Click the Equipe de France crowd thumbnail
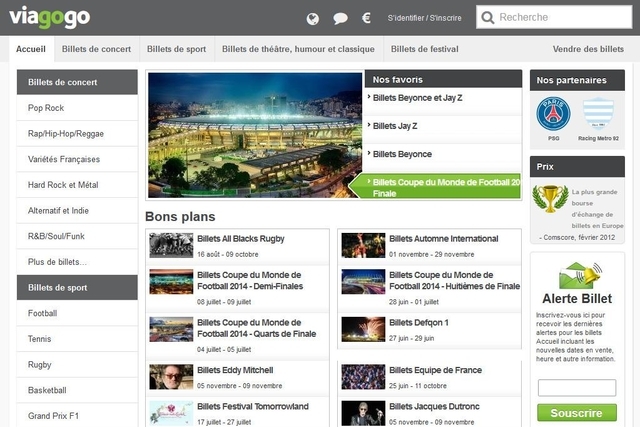Screen dimensions: 640x427 [x=363, y=376]
